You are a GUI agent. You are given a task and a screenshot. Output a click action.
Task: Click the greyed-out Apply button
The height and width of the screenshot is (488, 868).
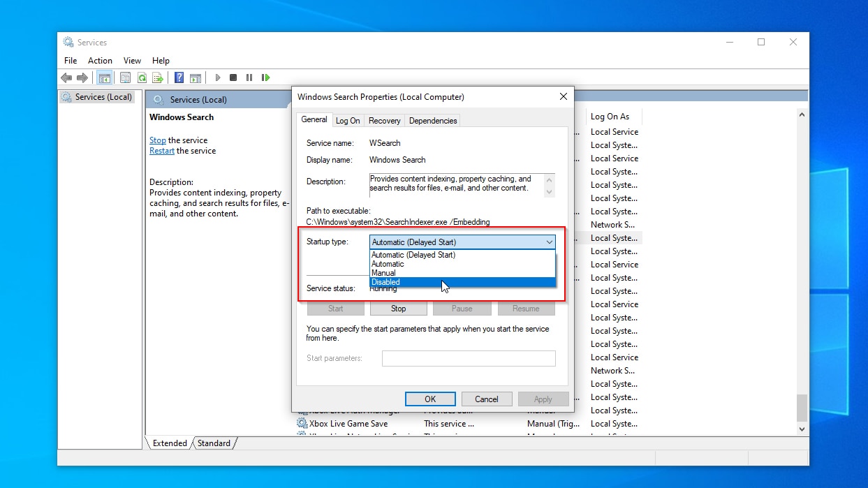coord(543,399)
